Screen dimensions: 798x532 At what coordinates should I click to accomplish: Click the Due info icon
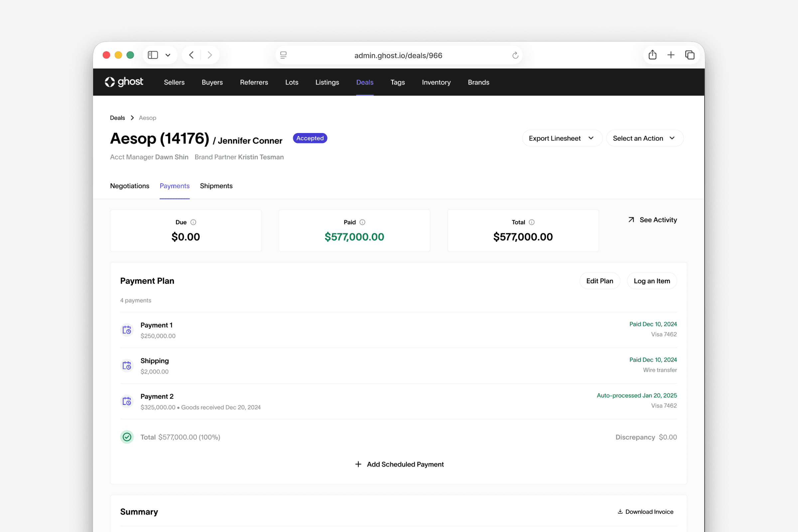(x=194, y=222)
